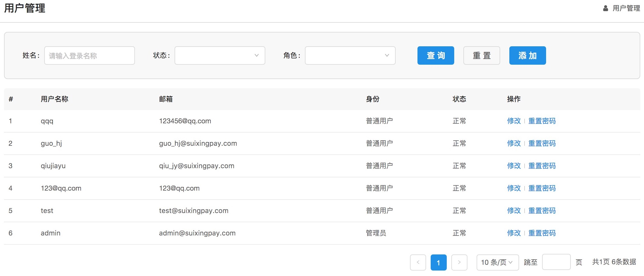Click the 邮箱 column header
Viewport: 644px width, 276px height.
click(166, 99)
